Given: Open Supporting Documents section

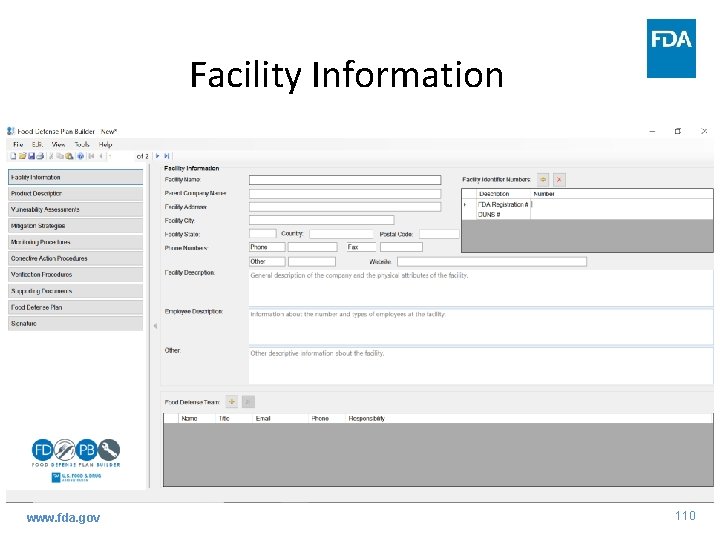Looking at the screenshot, I should pyautogui.click(x=75, y=291).
